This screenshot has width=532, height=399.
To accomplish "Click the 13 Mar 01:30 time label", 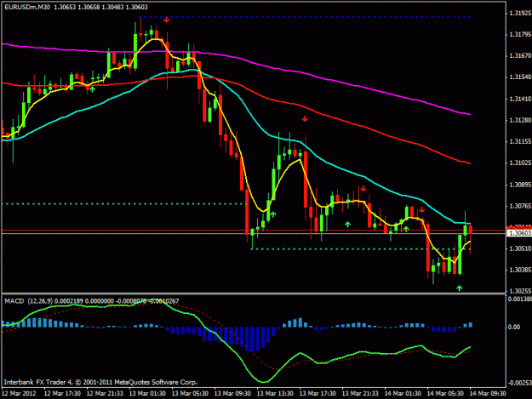I will point(147,394).
